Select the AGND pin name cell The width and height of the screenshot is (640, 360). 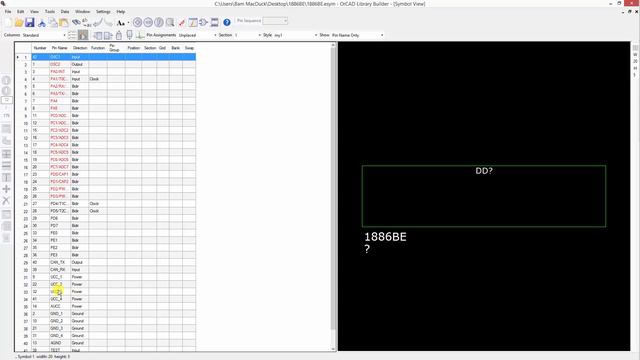[60, 343]
